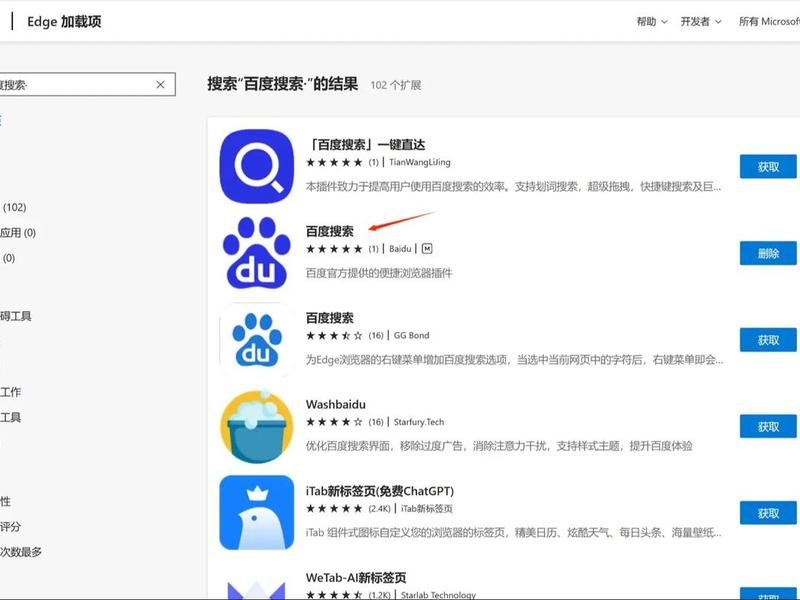The width and height of the screenshot is (800, 600).
Task: Expand the 开发者 dropdown menu
Action: click(x=701, y=21)
